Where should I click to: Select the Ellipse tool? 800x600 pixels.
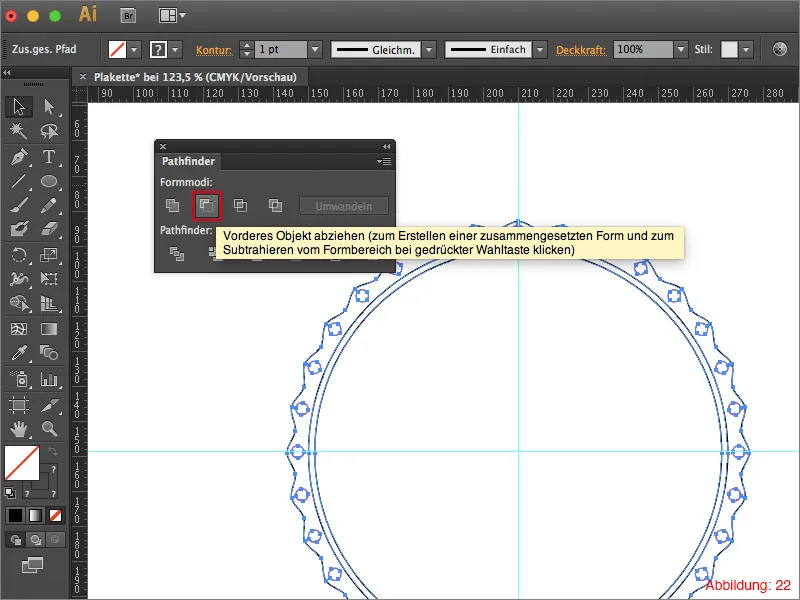(49, 181)
